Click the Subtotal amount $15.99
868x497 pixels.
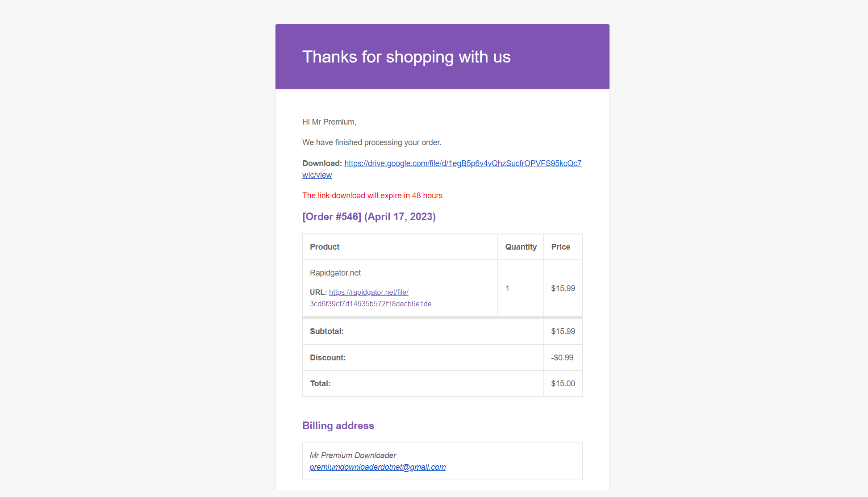[x=563, y=331]
